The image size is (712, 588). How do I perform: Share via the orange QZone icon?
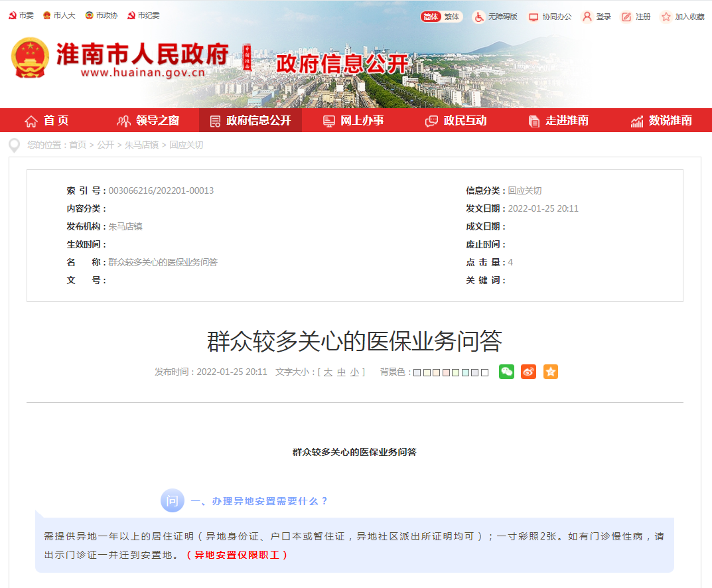550,372
